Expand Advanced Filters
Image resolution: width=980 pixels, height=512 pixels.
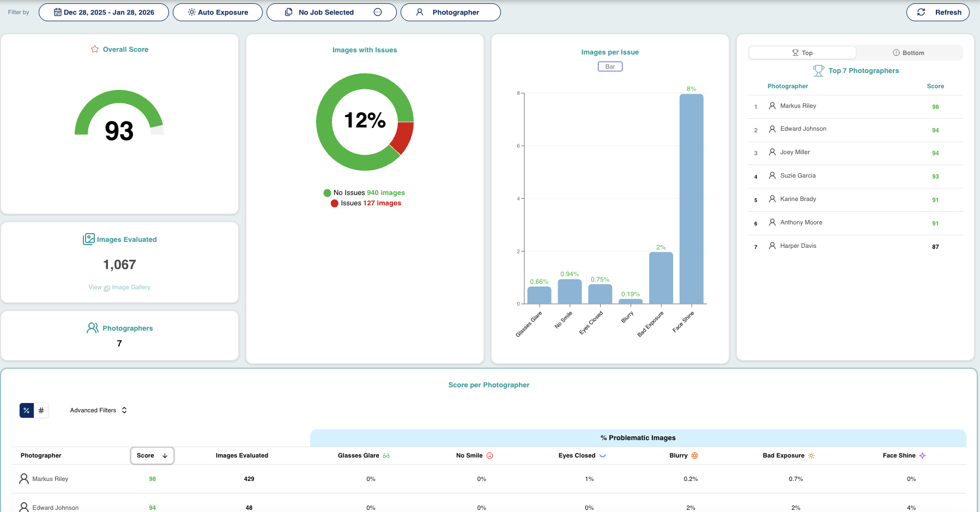pyautogui.click(x=99, y=410)
